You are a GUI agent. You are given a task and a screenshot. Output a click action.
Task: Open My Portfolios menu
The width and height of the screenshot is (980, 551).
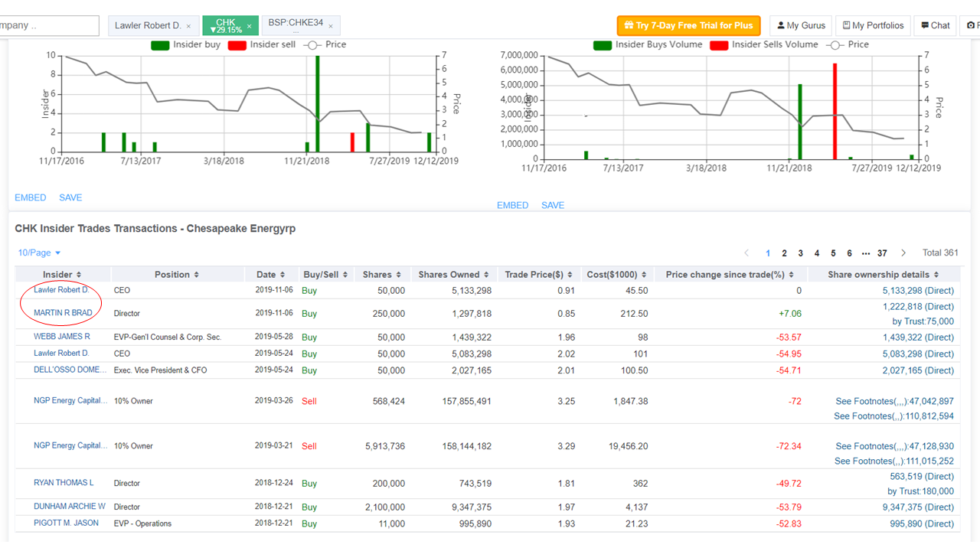point(874,25)
